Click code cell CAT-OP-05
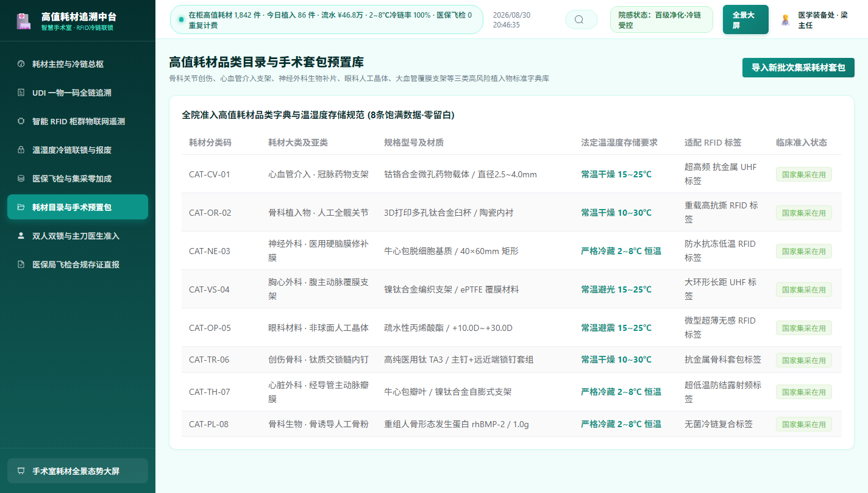The width and height of the screenshot is (868, 493). point(210,328)
